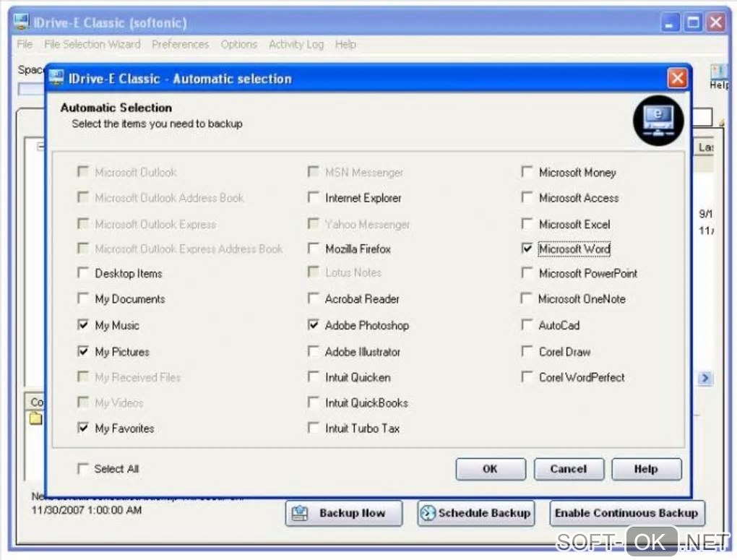Click the grayed My Received Files checkbox
Viewport: 737px width, 560px height.
(82, 376)
